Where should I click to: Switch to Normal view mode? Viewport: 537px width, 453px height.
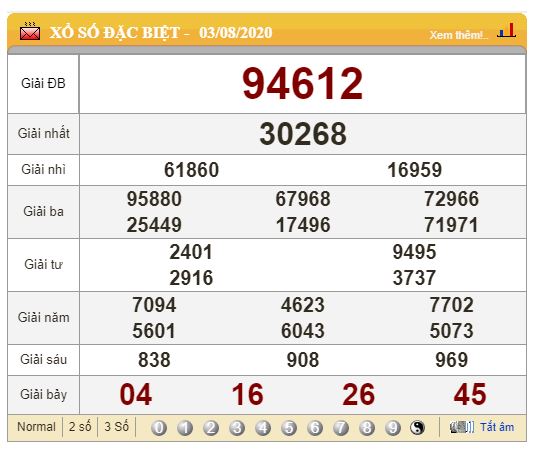point(36,427)
